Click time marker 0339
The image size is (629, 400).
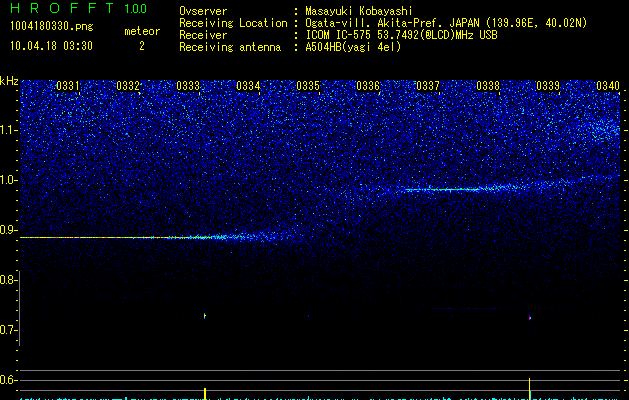pyautogui.click(x=548, y=86)
